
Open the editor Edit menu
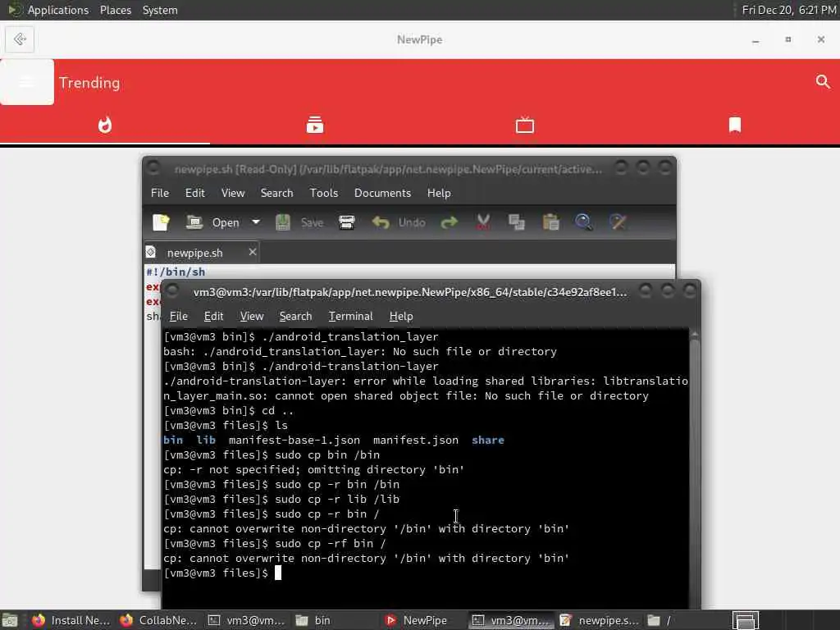point(195,193)
